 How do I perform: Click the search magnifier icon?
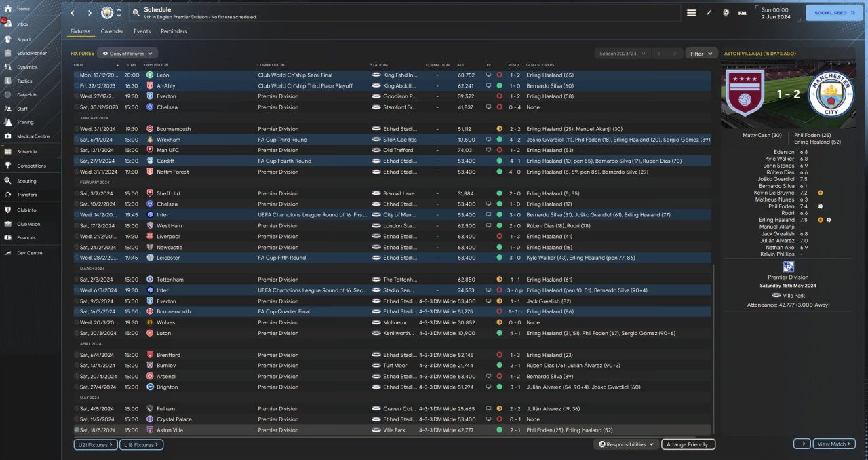pos(136,13)
